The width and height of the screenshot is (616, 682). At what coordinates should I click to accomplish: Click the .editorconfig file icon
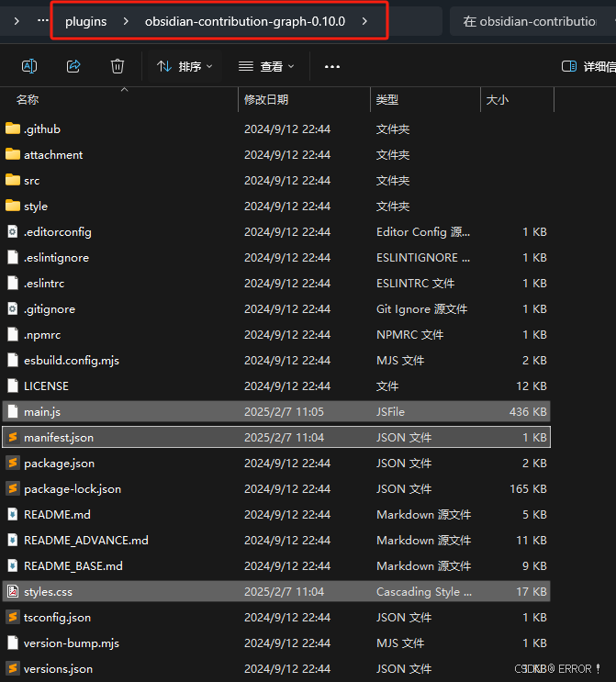(13, 231)
